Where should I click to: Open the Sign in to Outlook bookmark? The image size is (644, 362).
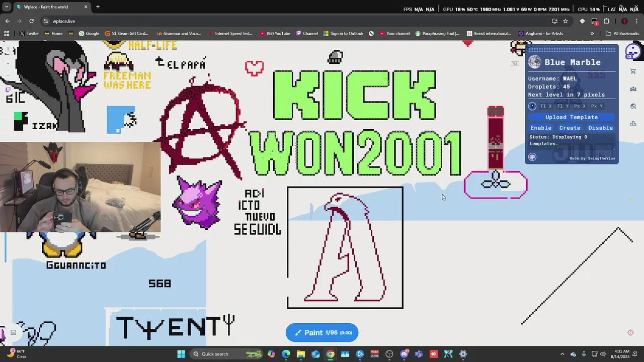[x=343, y=34]
